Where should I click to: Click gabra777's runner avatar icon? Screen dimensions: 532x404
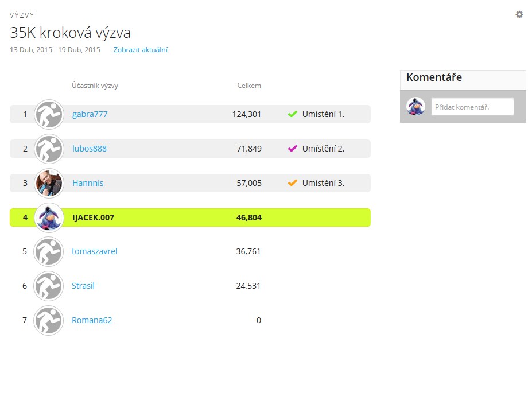pyautogui.click(x=49, y=114)
